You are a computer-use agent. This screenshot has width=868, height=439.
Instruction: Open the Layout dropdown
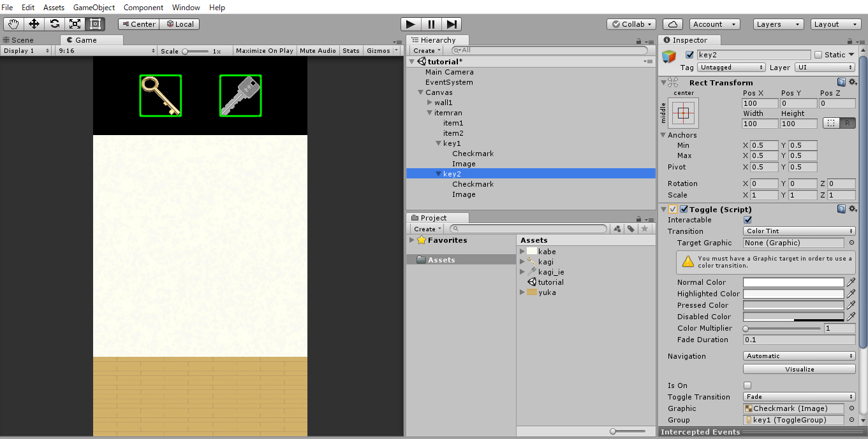(836, 24)
